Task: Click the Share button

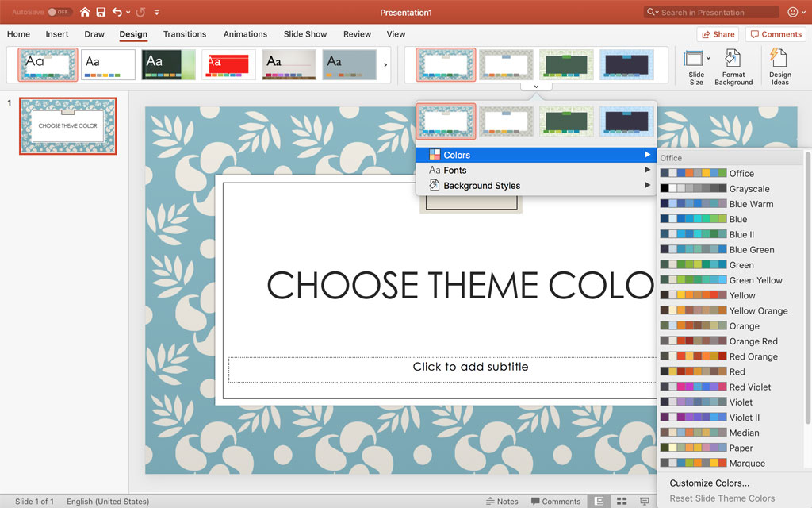Action: tap(717, 34)
